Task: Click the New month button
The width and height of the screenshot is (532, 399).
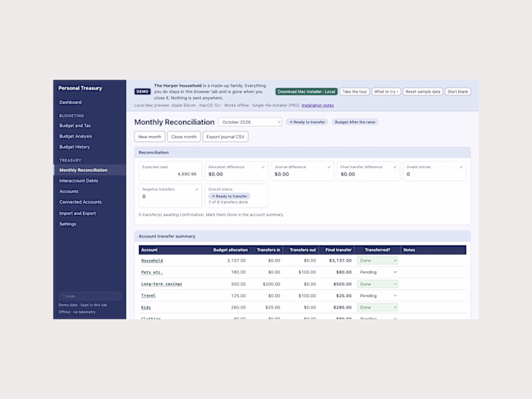Action: 150,137
